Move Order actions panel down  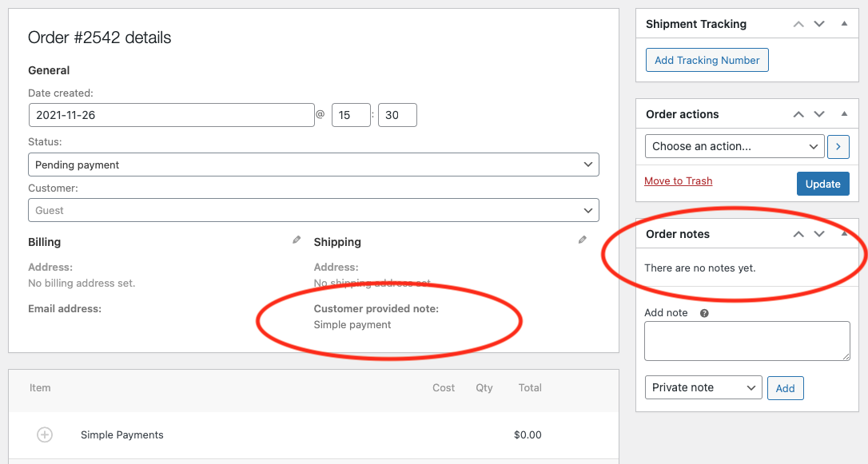click(819, 114)
